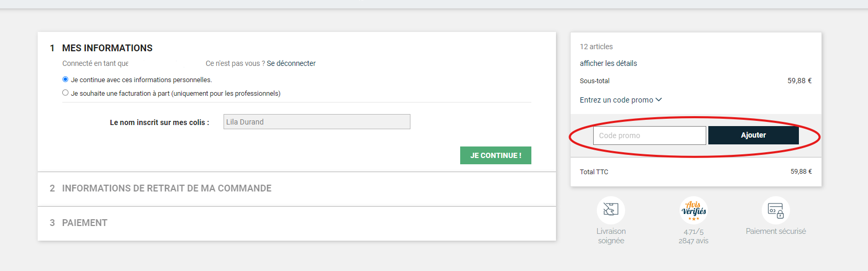Open step 2 Informations de retrait section
This screenshot has height=271, width=868.
[x=166, y=188]
